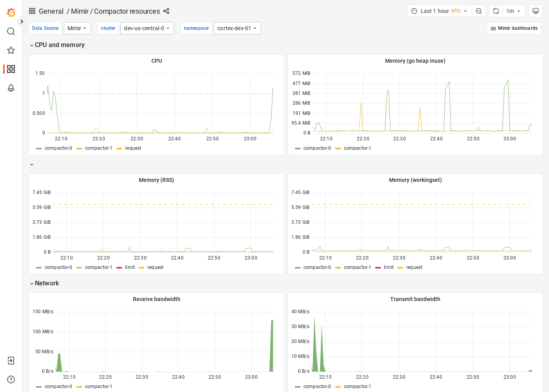The height and width of the screenshot is (392, 549).
Task: Enable kiosk mode with the TV icon
Action: [x=535, y=11]
